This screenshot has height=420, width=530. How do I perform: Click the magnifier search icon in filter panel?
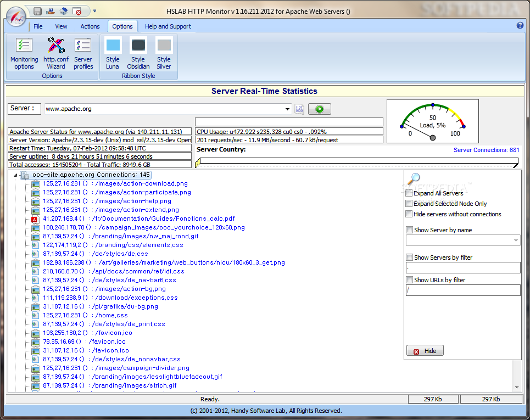(414, 178)
